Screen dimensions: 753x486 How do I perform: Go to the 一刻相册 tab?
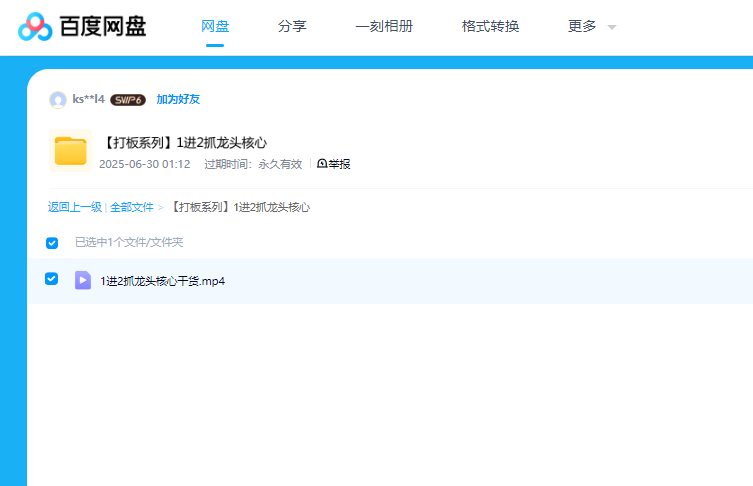384,27
